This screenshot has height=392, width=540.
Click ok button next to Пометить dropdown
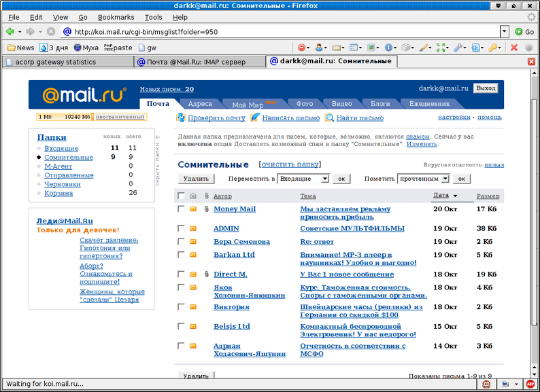coord(462,179)
